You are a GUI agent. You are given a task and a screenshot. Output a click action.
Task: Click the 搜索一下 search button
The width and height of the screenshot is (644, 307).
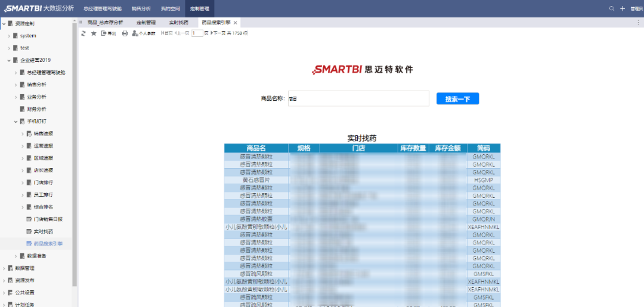tap(457, 99)
